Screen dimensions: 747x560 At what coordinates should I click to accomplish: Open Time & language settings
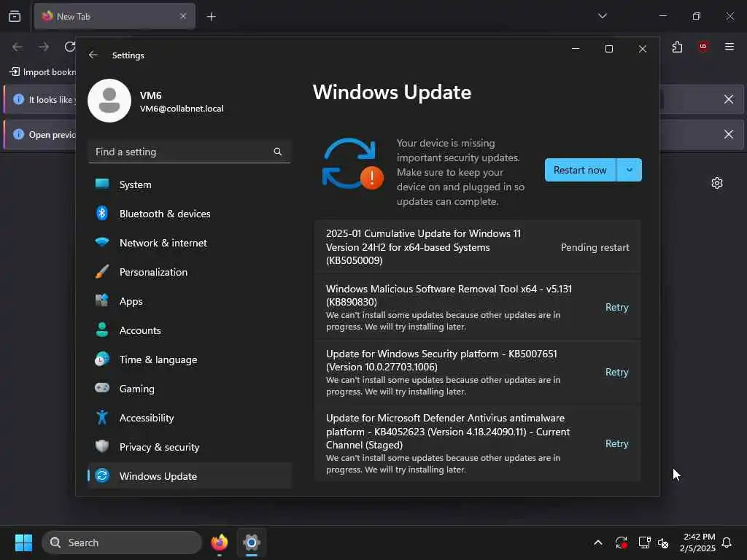click(x=190, y=359)
